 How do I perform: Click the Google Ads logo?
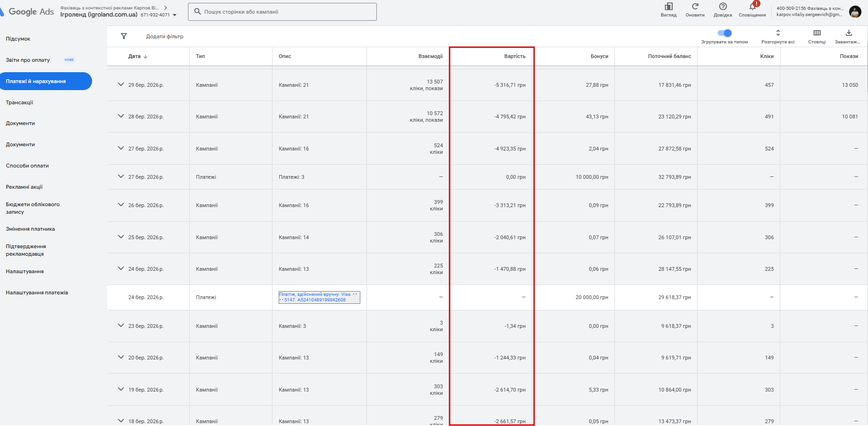point(27,12)
